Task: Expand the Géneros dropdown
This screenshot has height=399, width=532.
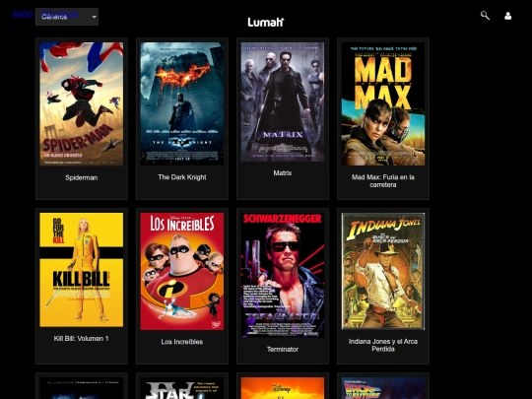Action: pyautogui.click(x=67, y=17)
